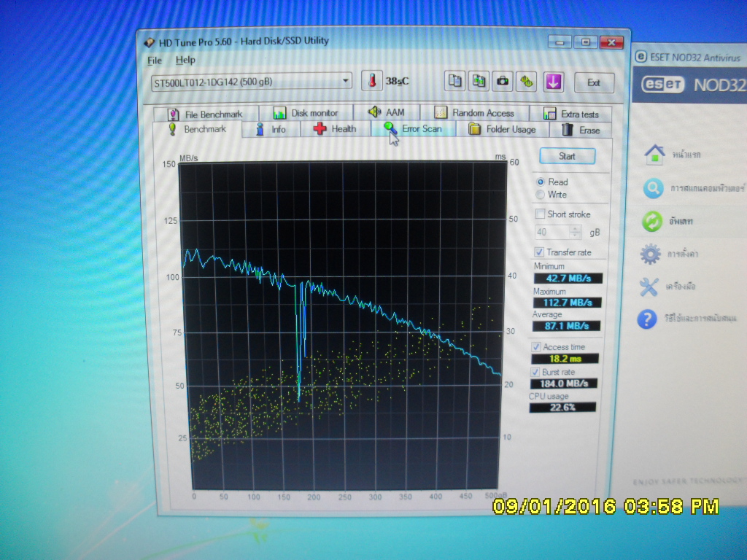
Task: Switch to the Health tab
Action: coord(336,128)
